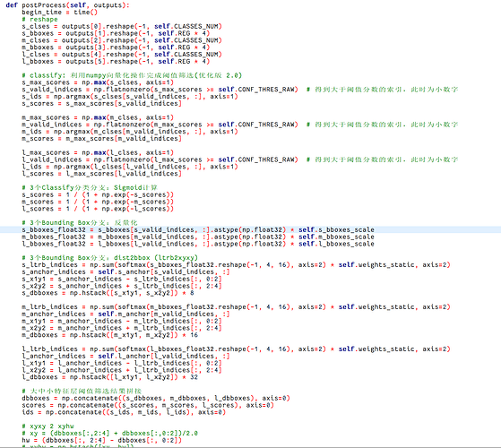The height and width of the screenshot is (448, 501).
Task: Click line 'm_anchor_indices = self.m_anchor'
Action: coord(125,314)
